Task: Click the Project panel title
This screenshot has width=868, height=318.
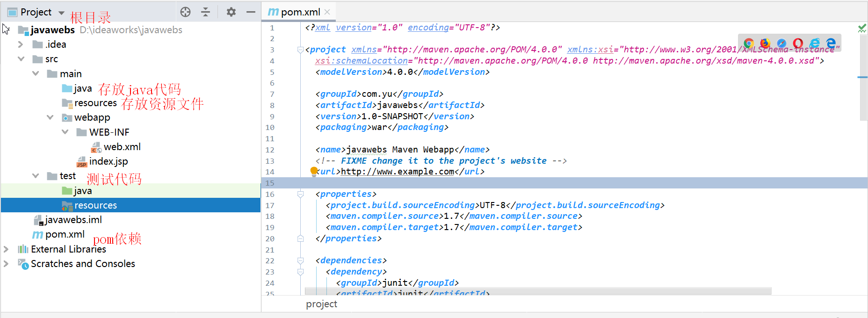Action: click(x=36, y=12)
